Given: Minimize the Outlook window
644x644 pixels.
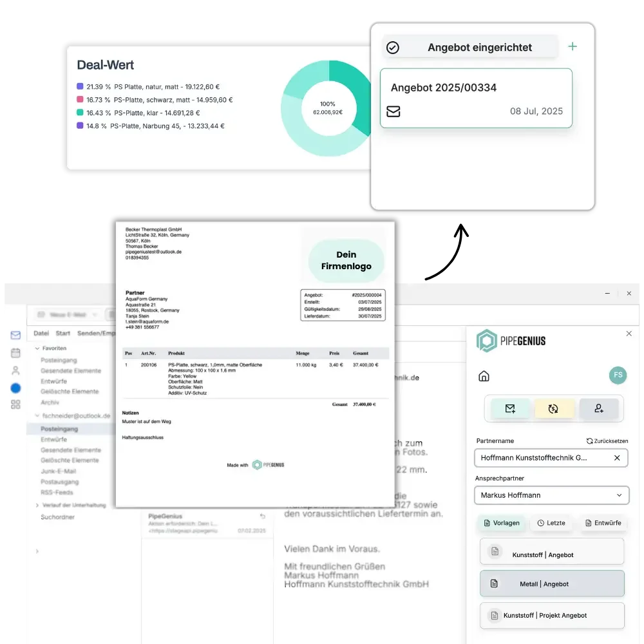Looking at the screenshot, I should click(x=607, y=293).
